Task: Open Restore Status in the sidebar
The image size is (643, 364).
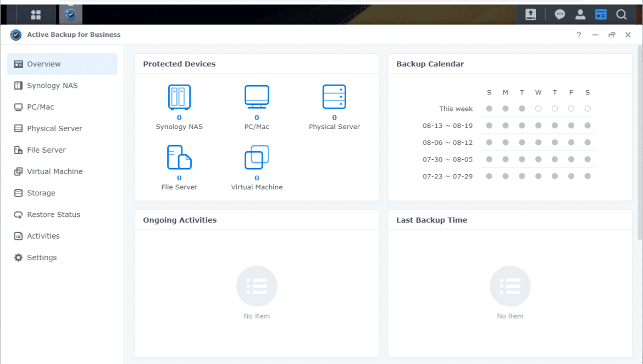Action: point(62,215)
